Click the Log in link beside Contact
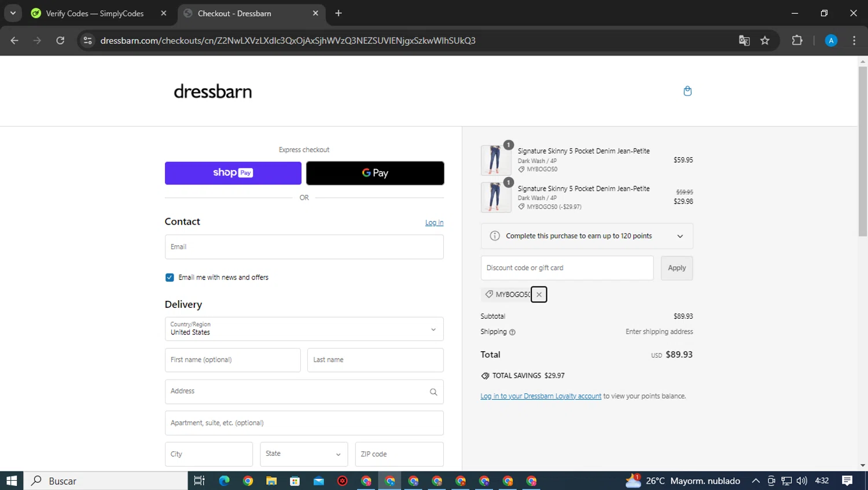 (x=434, y=223)
